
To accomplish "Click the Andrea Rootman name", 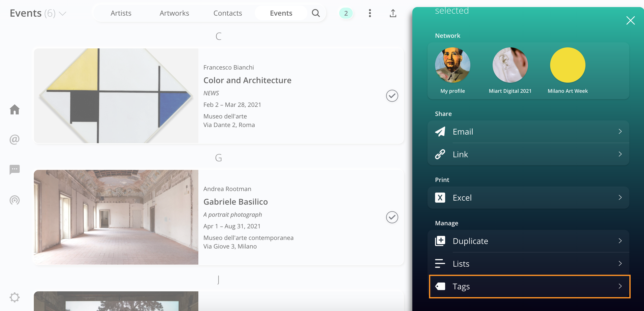I will coord(227,189).
